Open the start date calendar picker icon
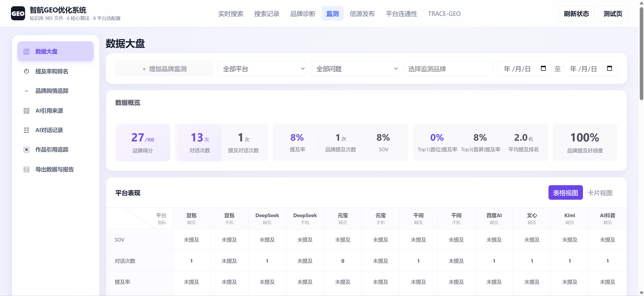 (x=543, y=68)
